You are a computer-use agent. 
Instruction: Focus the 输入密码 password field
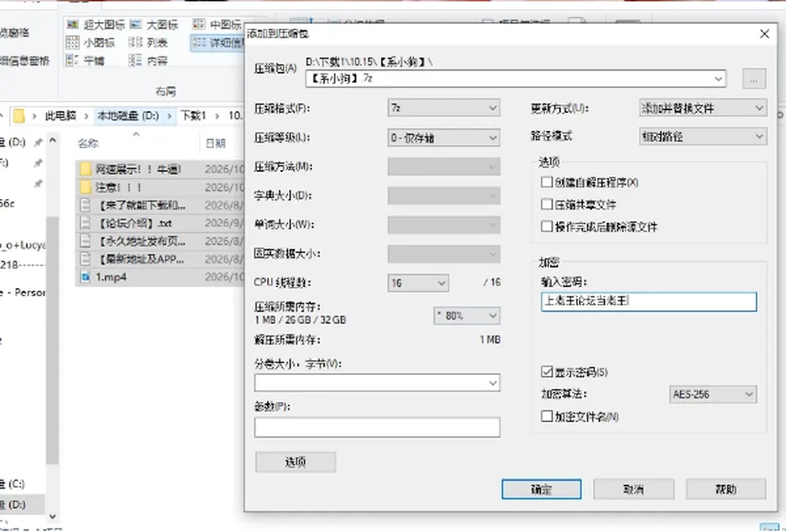648,301
